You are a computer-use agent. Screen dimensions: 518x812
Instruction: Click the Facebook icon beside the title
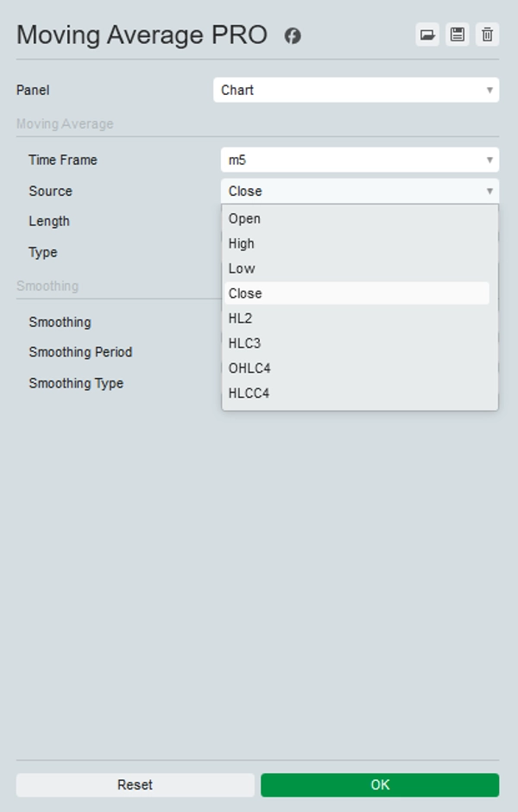(x=293, y=35)
